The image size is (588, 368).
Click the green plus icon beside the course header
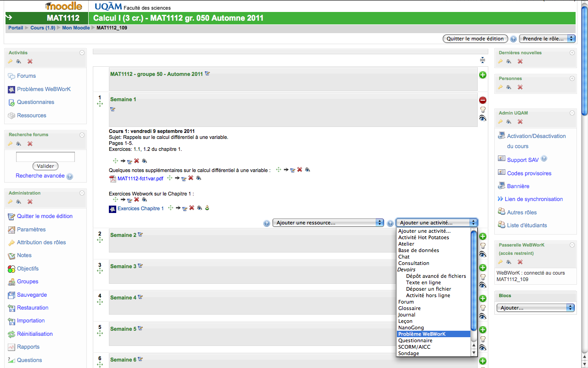(482, 75)
